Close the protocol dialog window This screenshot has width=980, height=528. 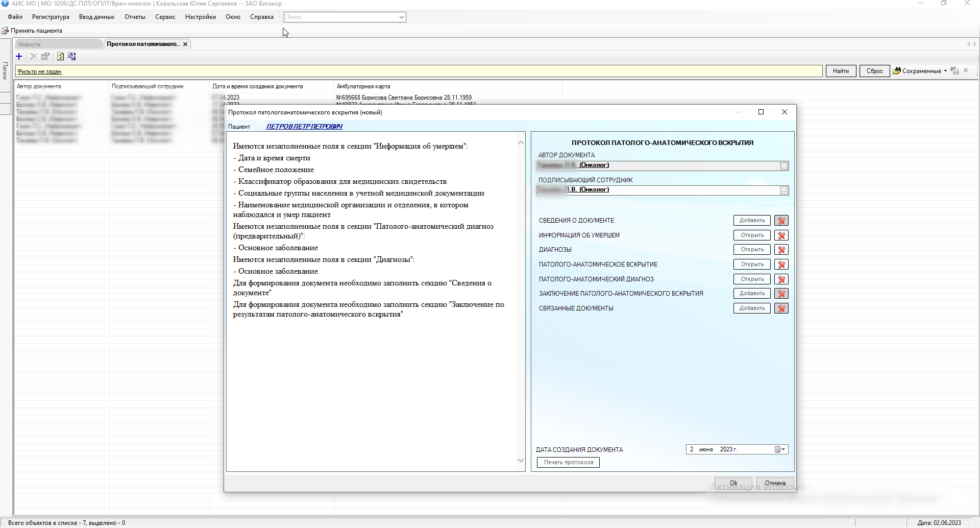click(785, 112)
